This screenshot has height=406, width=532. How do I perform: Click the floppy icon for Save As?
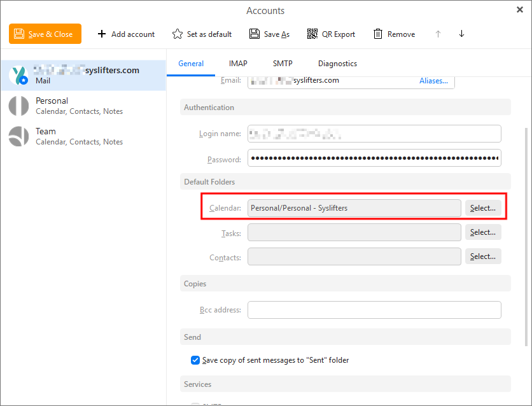tap(255, 34)
